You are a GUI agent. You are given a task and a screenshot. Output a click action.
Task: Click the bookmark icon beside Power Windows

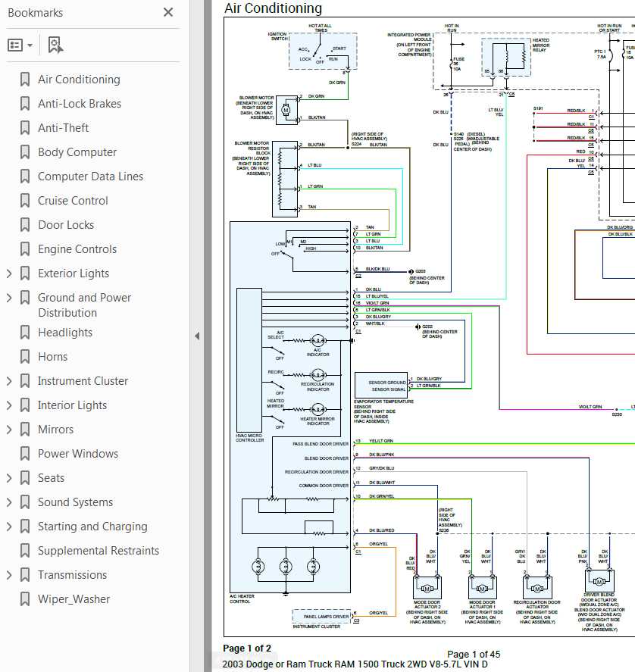pos(25,453)
